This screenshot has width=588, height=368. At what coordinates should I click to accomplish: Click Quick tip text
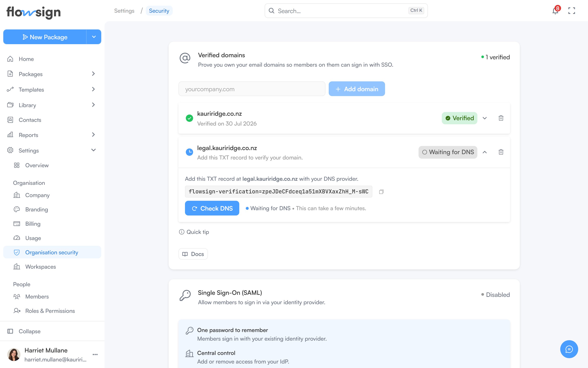(x=198, y=232)
